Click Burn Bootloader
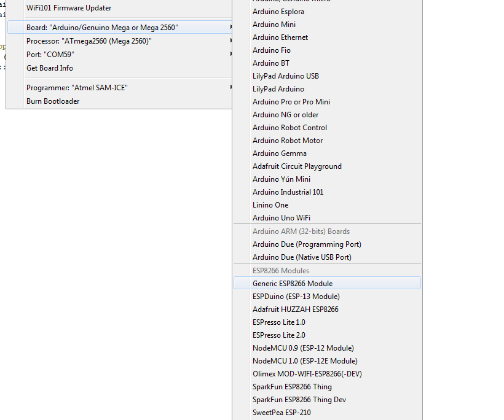The height and width of the screenshot is (420, 504). tap(119, 101)
